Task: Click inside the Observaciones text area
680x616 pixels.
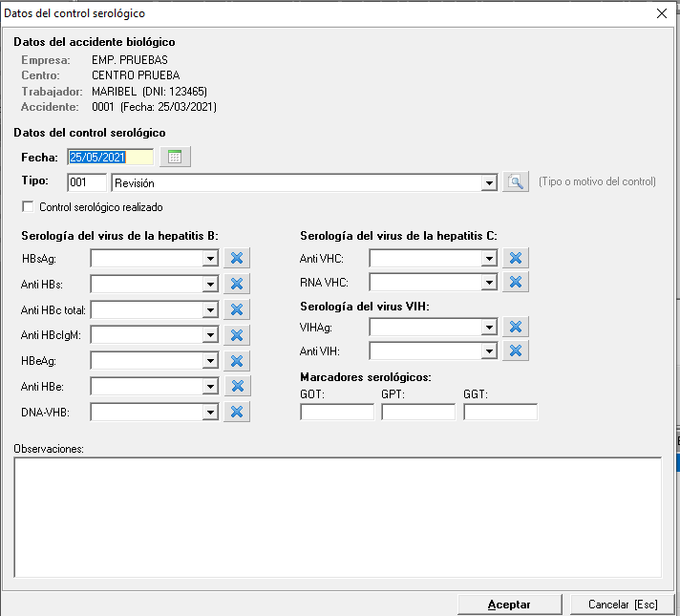Action: point(337,517)
